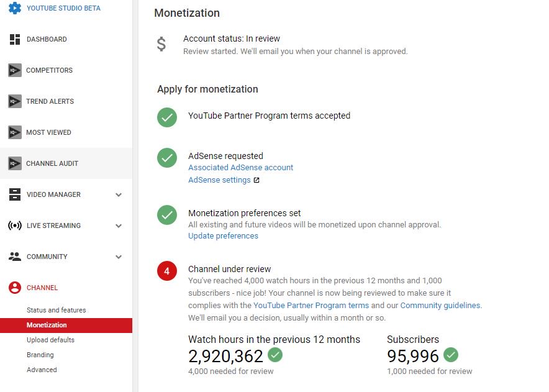
Task: Open Status and features submenu item
Action: pos(56,310)
